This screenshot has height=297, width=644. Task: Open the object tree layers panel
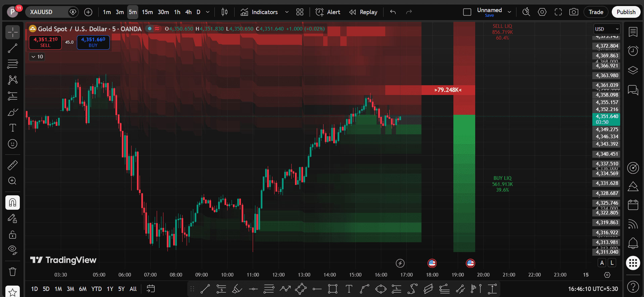[x=633, y=70]
